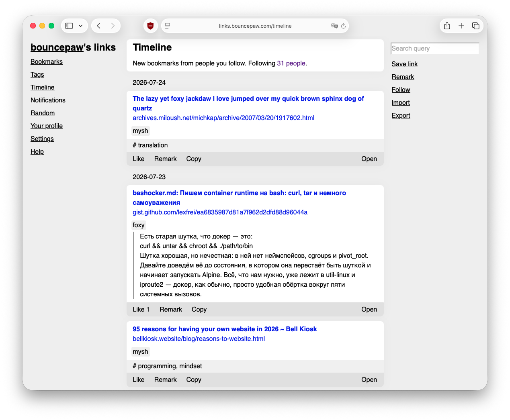The height and width of the screenshot is (420, 510).
Task: Open Notifications in the left menu
Action: [x=48, y=100]
